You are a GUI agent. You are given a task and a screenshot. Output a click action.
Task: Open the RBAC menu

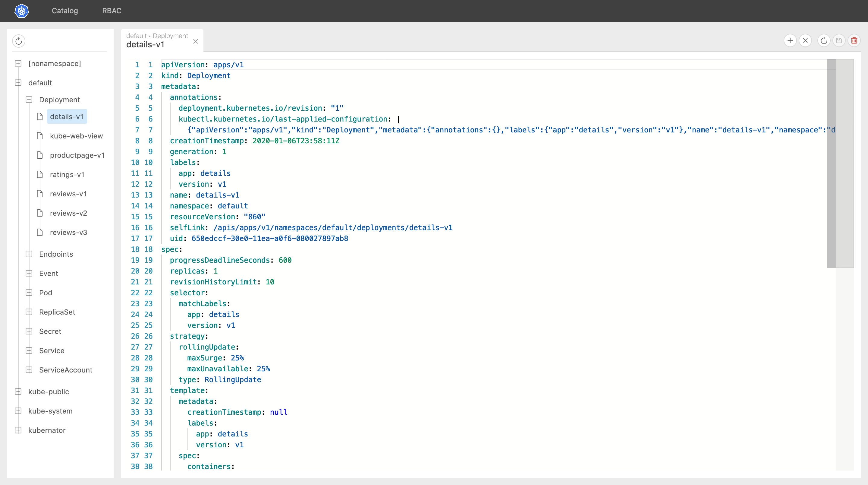coord(112,11)
